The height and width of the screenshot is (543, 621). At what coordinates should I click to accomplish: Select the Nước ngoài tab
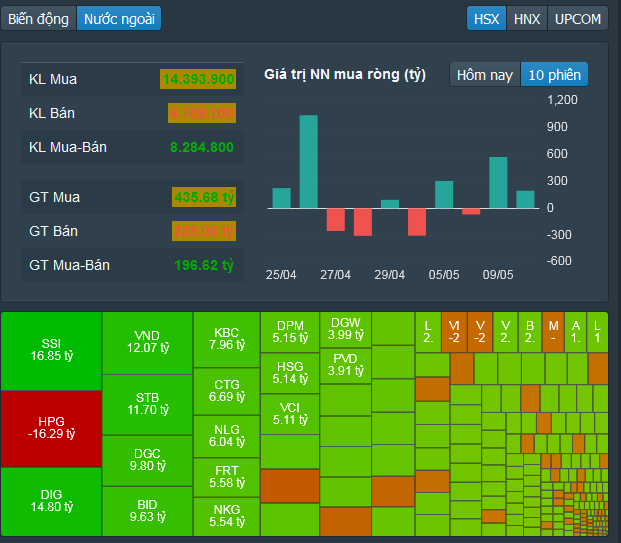click(x=119, y=19)
